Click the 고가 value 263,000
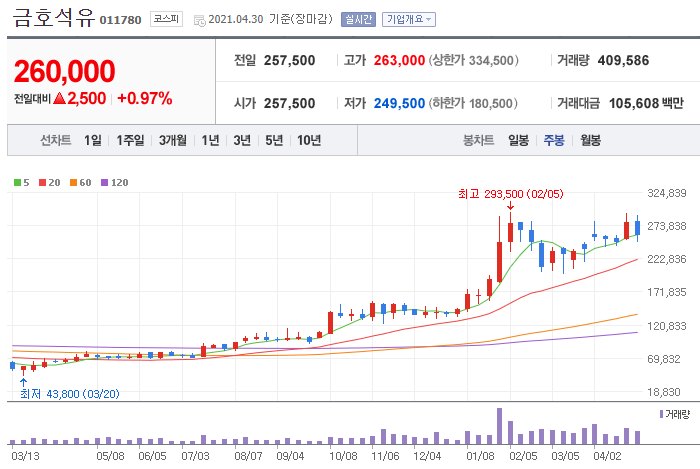 pyautogui.click(x=399, y=60)
